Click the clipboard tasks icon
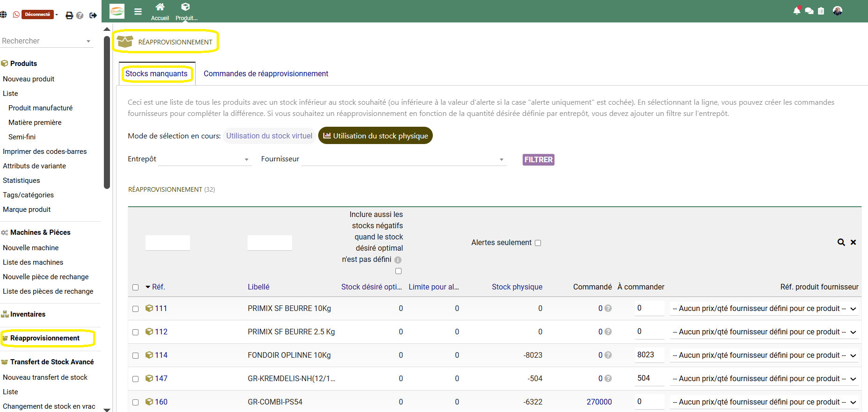This screenshot has height=412, width=868. pyautogui.click(x=821, y=11)
